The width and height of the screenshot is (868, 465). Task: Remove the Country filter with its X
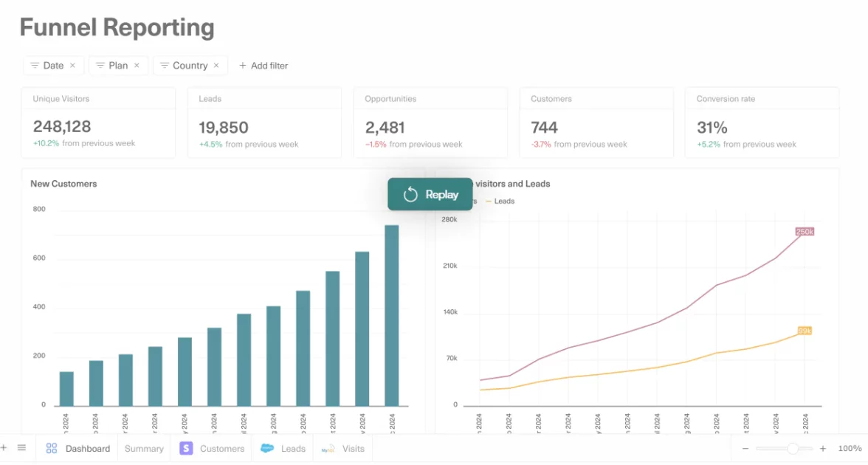[x=216, y=66]
